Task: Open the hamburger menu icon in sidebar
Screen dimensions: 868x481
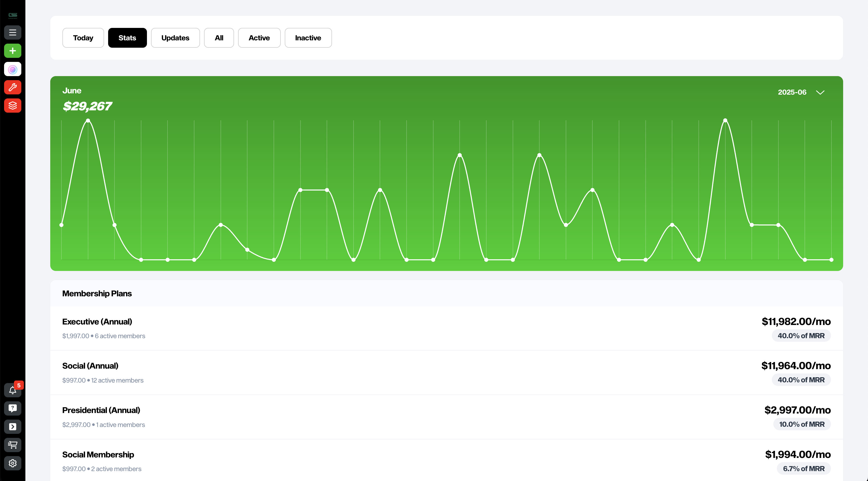Action: click(12, 33)
